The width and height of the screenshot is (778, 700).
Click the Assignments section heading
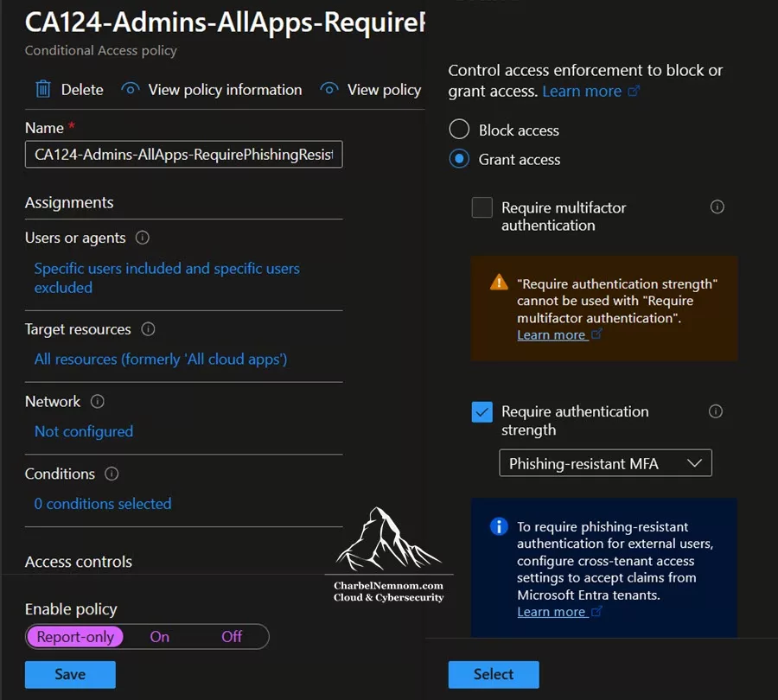[x=69, y=202]
